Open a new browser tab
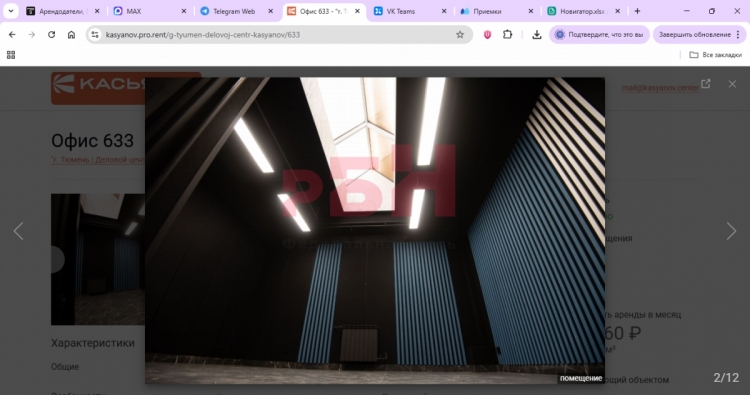Viewport: 750px width, 395px height. (637, 11)
